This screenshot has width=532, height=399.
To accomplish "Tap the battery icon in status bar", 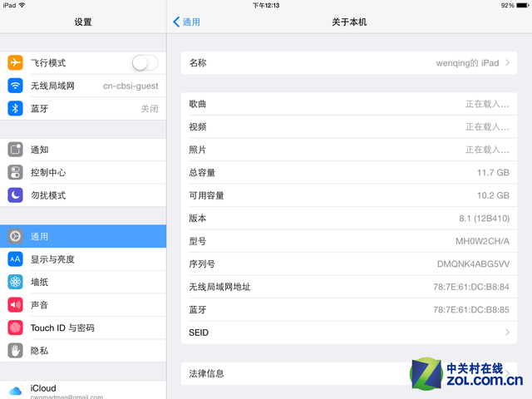I will pos(523,6).
